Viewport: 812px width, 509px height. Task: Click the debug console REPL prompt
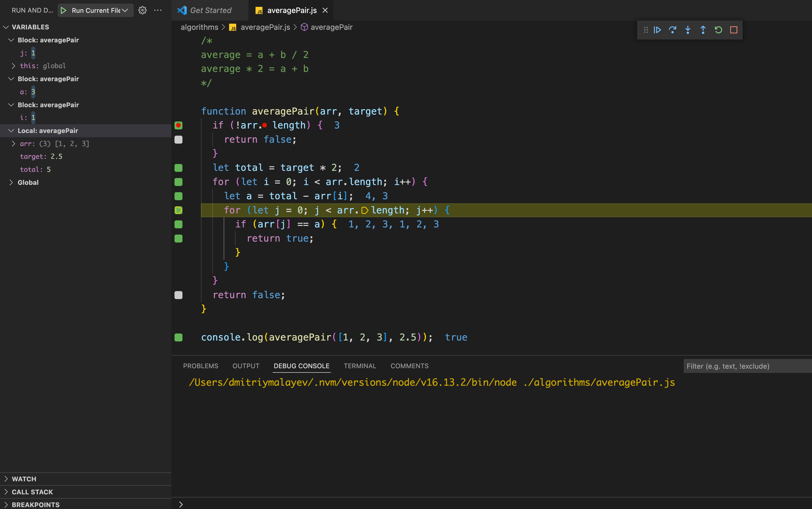click(492, 504)
